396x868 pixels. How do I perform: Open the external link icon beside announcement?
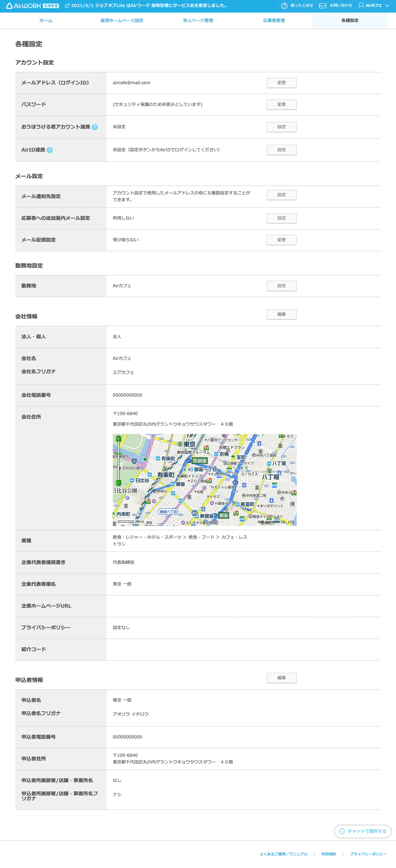coord(67,6)
